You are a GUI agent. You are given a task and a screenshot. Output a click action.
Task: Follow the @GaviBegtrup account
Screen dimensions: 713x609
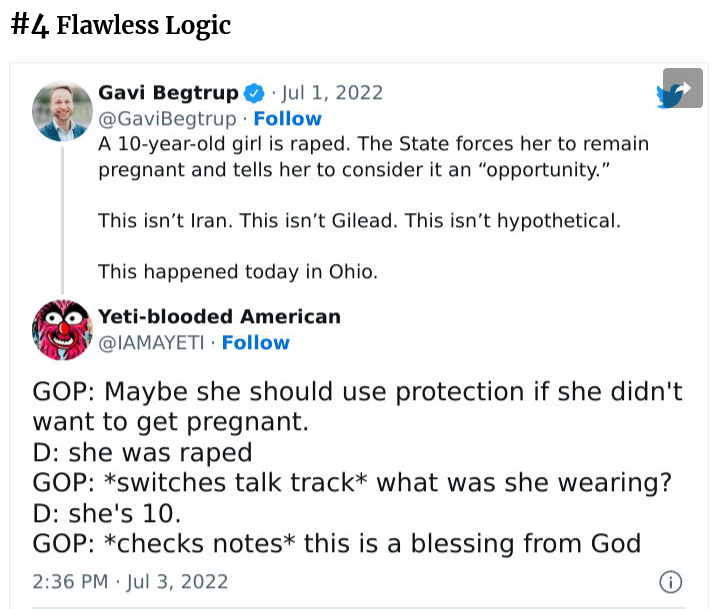click(288, 118)
